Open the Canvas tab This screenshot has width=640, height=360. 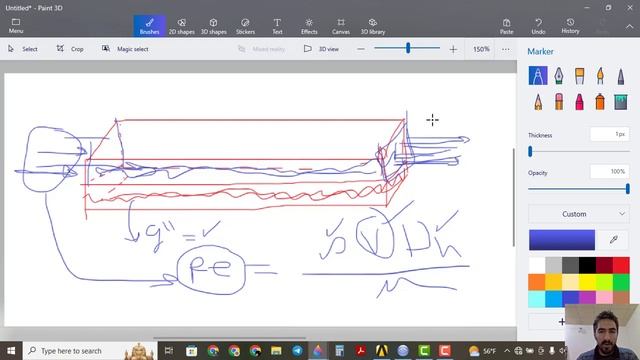(341, 26)
